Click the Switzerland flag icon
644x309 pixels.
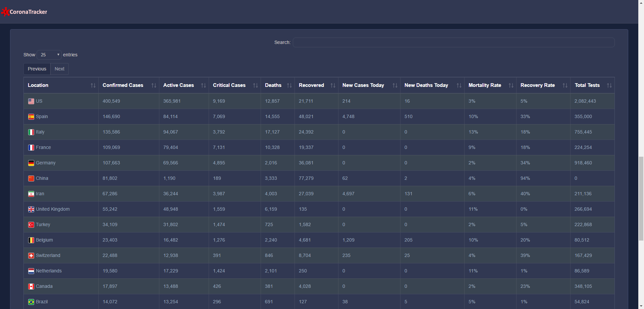click(31, 256)
